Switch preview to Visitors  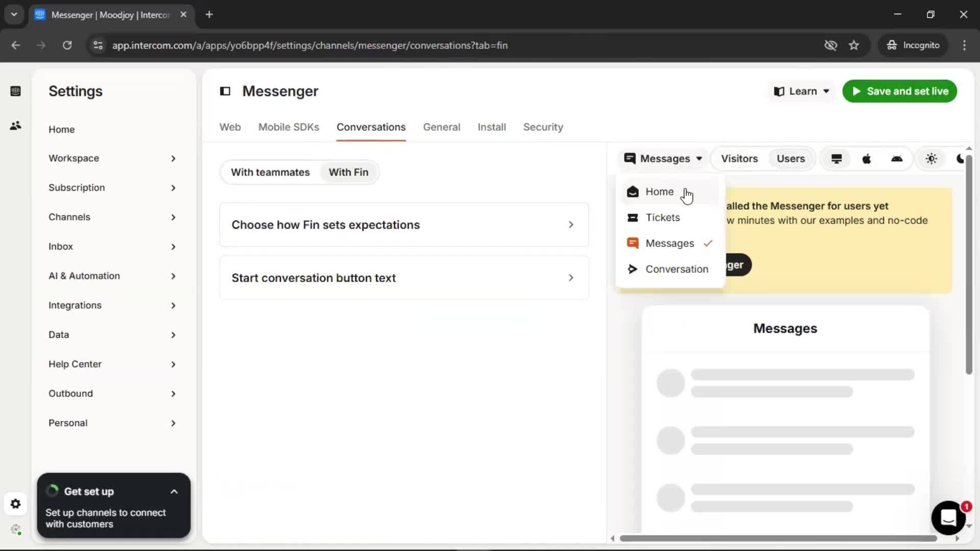coord(739,159)
